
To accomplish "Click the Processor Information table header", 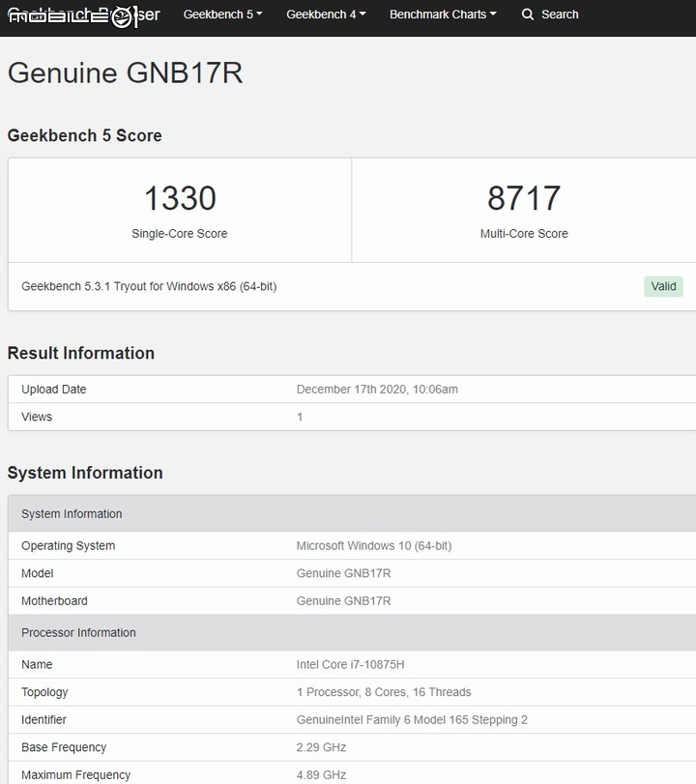I will [352, 633].
